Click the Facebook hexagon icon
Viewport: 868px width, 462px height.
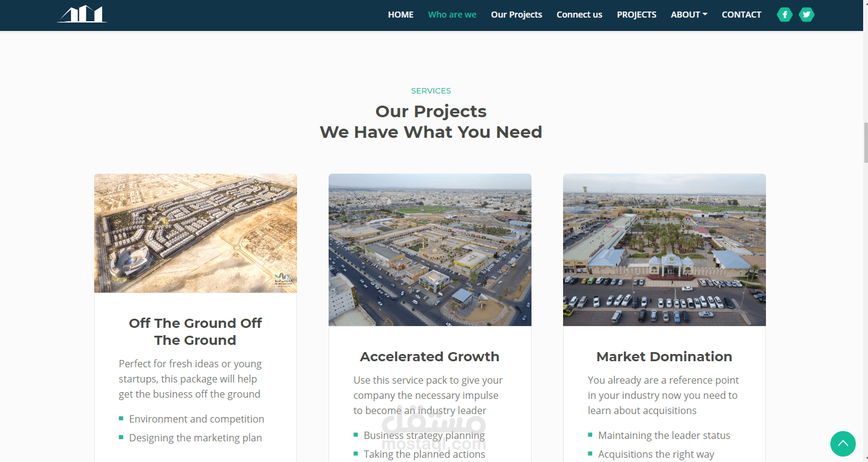tap(785, 15)
